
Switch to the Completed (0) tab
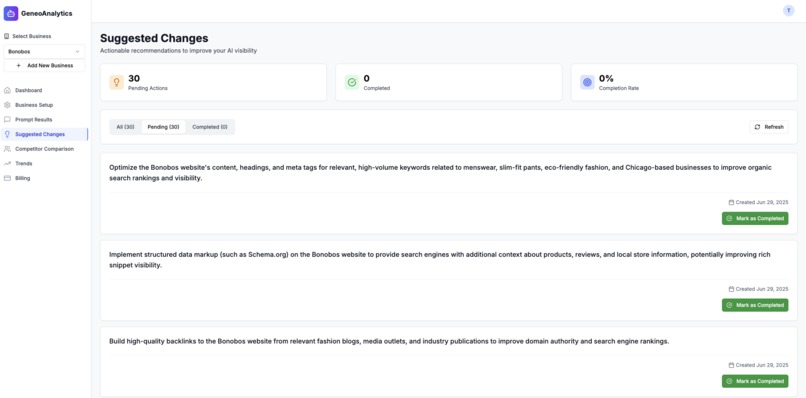tap(210, 127)
